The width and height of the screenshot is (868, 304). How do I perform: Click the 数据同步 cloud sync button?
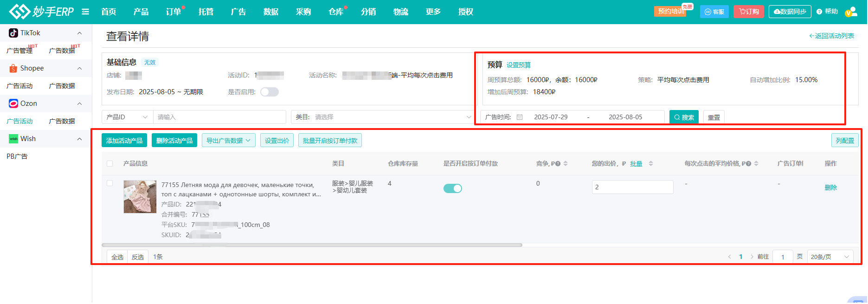tap(790, 12)
